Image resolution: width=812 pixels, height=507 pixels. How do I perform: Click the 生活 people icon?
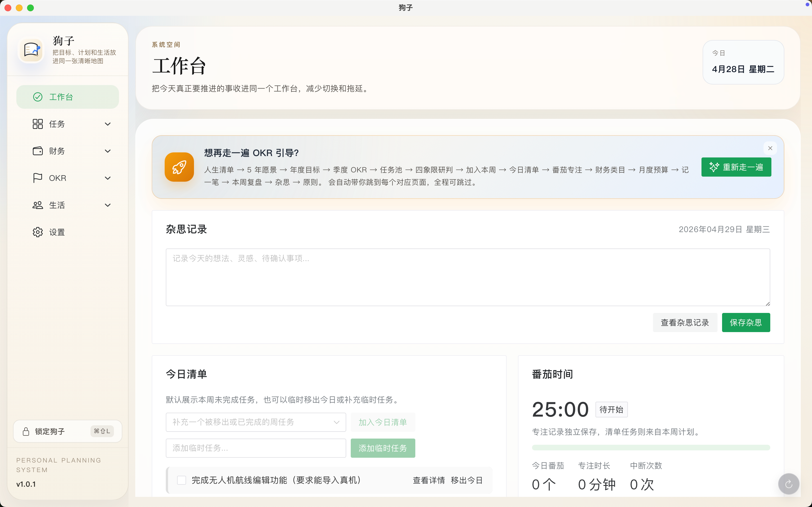(x=37, y=205)
